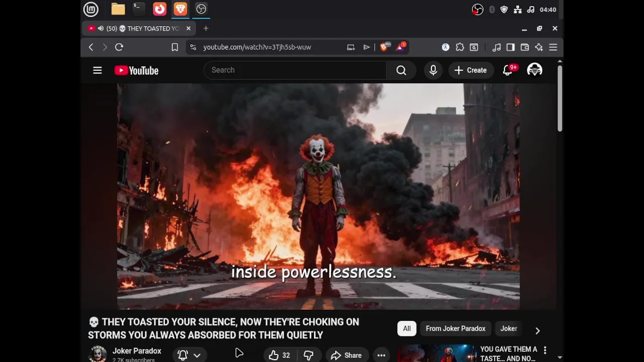Open the terminal from the panel

138,9
